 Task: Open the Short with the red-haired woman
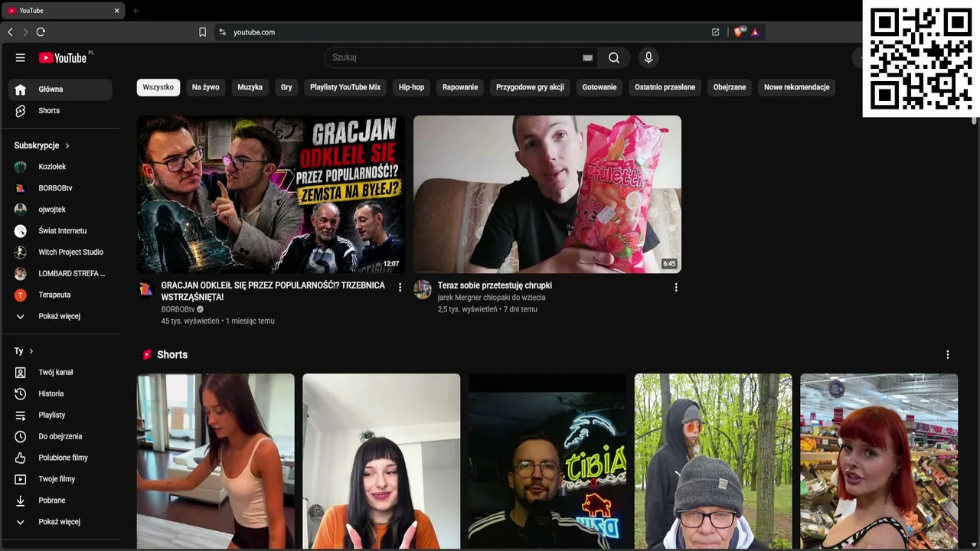879,461
